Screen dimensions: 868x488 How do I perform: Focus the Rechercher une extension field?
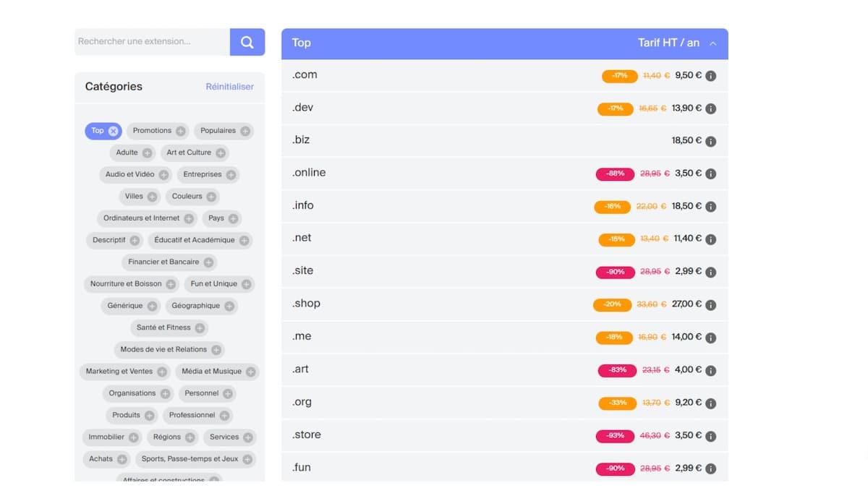pos(152,42)
